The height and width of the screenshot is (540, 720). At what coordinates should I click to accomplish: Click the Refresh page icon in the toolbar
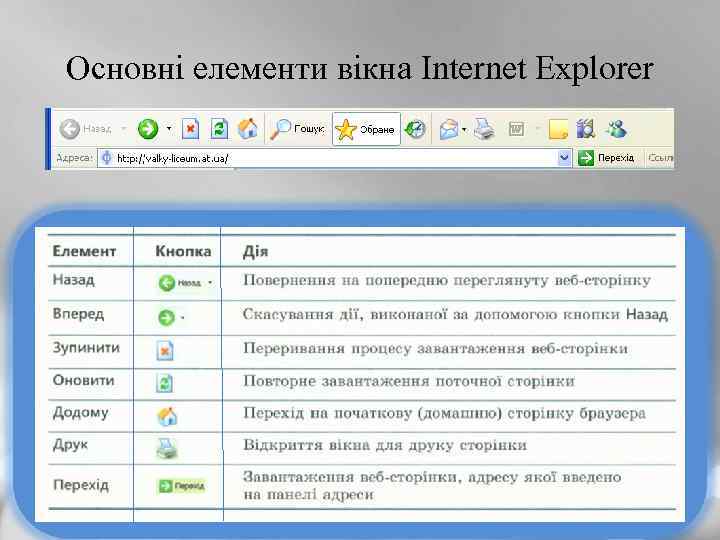pos(219,129)
